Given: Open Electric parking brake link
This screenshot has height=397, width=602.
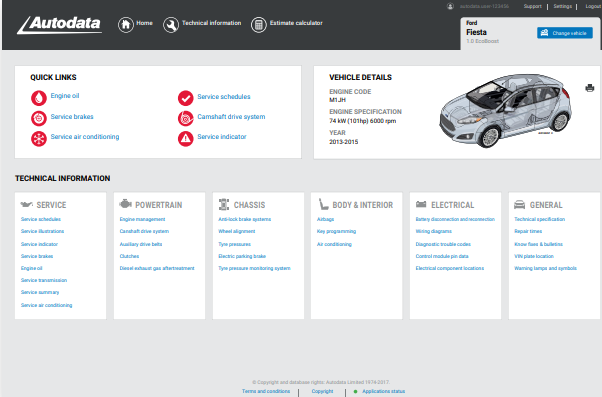Looking at the screenshot, I should (242, 256).
